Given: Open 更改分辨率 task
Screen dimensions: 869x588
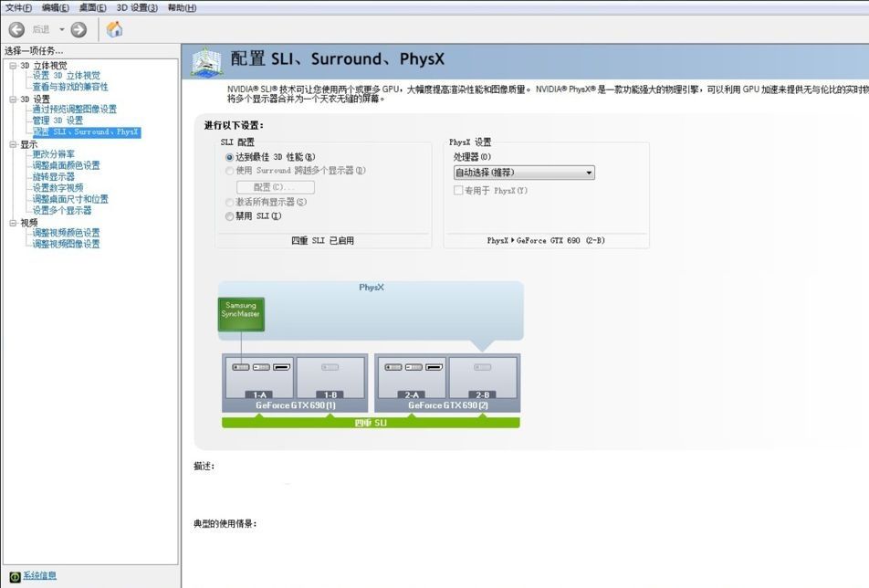Looking at the screenshot, I should tap(53, 154).
